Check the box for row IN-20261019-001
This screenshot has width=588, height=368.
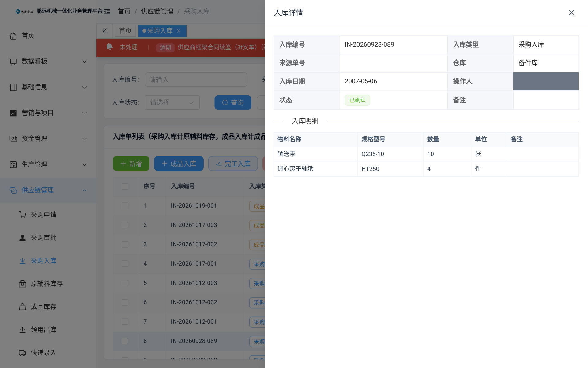(125, 206)
